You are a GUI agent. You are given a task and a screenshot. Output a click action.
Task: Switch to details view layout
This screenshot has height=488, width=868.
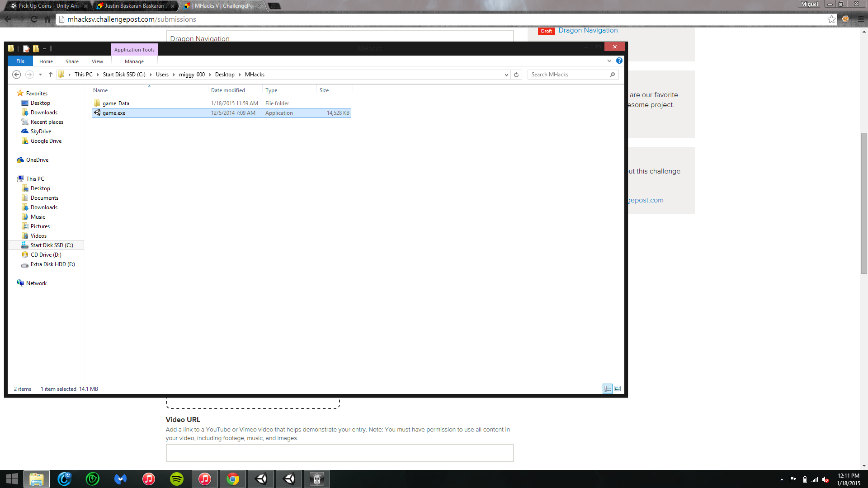(x=608, y=389)
